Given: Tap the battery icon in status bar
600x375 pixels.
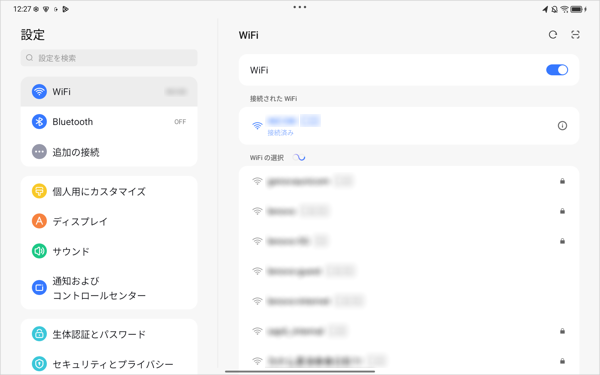Looking at the screenshot, I should [577, 9].
